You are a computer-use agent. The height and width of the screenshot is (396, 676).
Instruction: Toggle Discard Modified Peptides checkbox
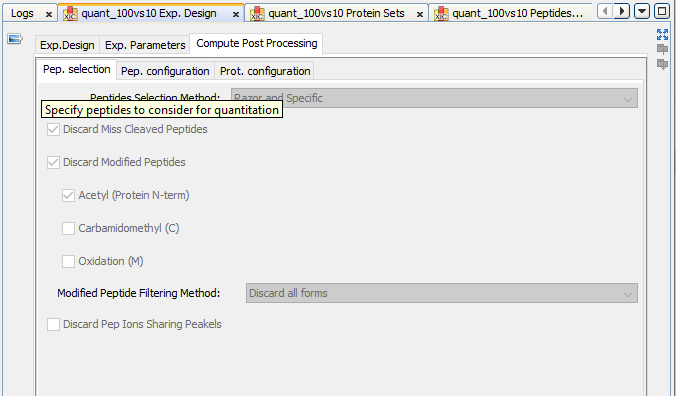tap(53, 162)
